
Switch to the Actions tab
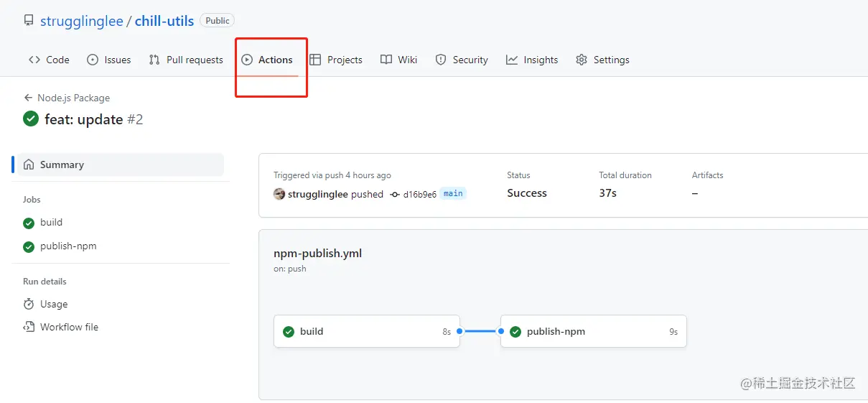pyautogui.click(x=267, y=60)
